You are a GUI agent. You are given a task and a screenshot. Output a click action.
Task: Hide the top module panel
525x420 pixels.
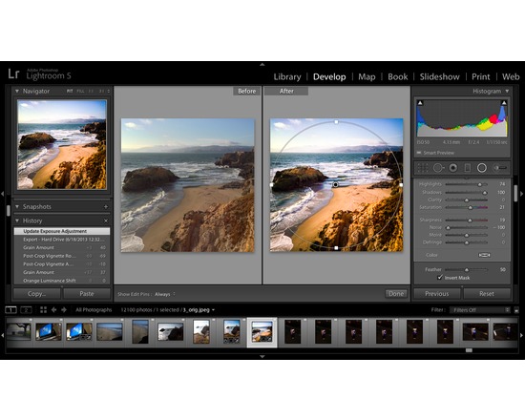tap(262, 64)
